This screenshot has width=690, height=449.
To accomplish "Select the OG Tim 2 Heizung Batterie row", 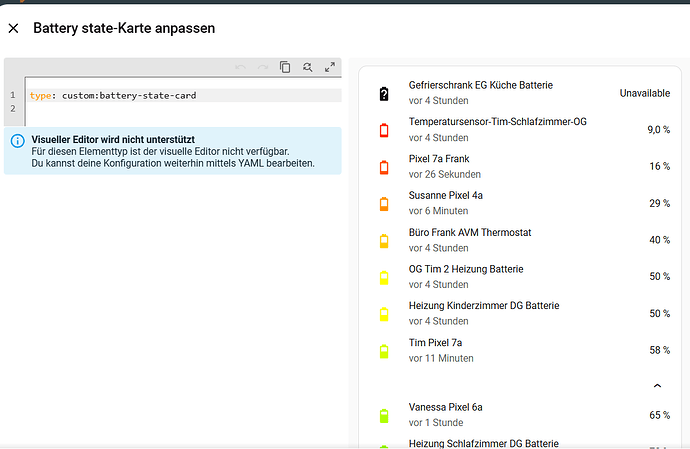I will click(x=521, y=277).
